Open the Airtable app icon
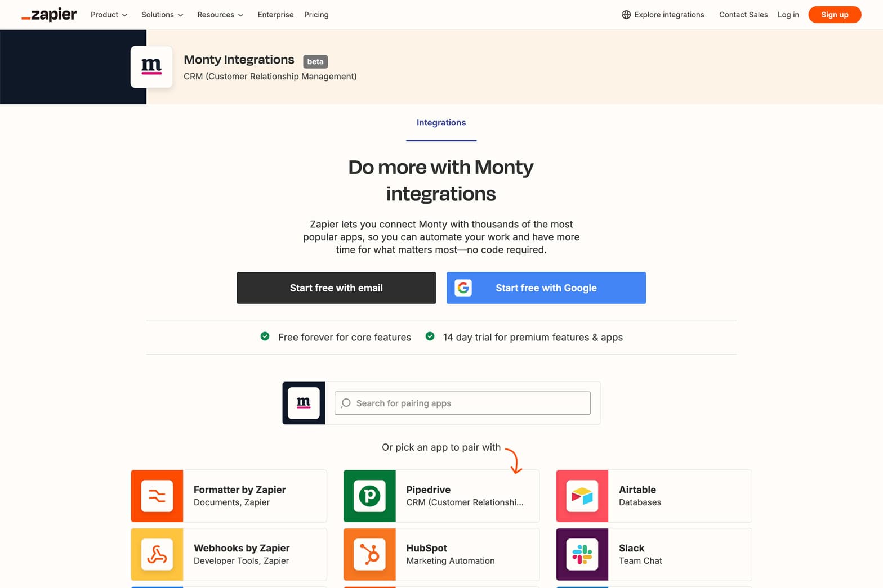Image resolution: width=883 pixels, height=588 pixels. (x=582, y=496)
